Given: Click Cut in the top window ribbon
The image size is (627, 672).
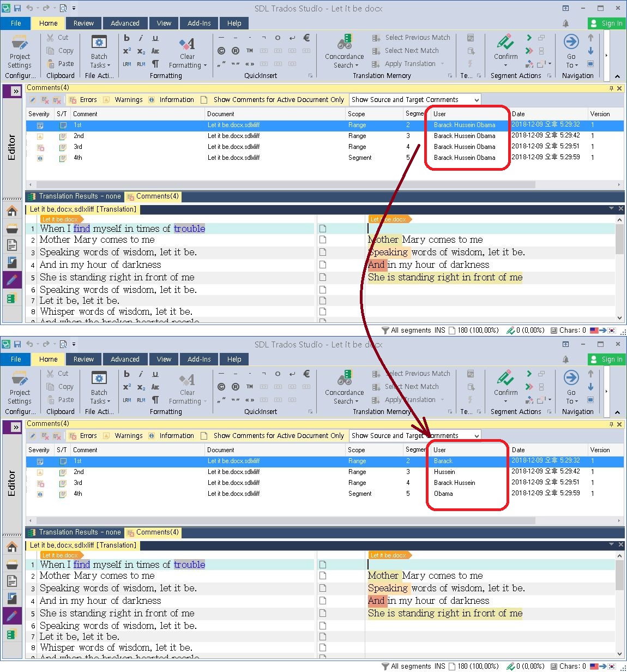Looking at the screenshot, I should [x=57, y=38].
